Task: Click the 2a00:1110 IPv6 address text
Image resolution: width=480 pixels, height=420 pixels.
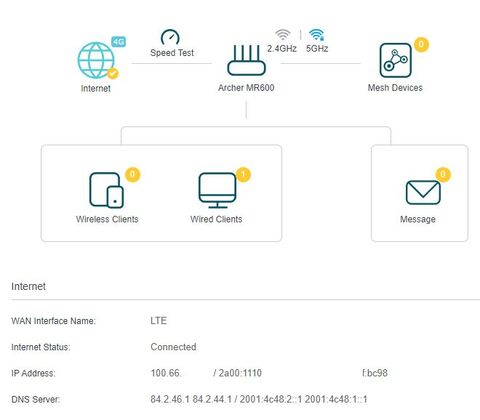Action: 240,373
